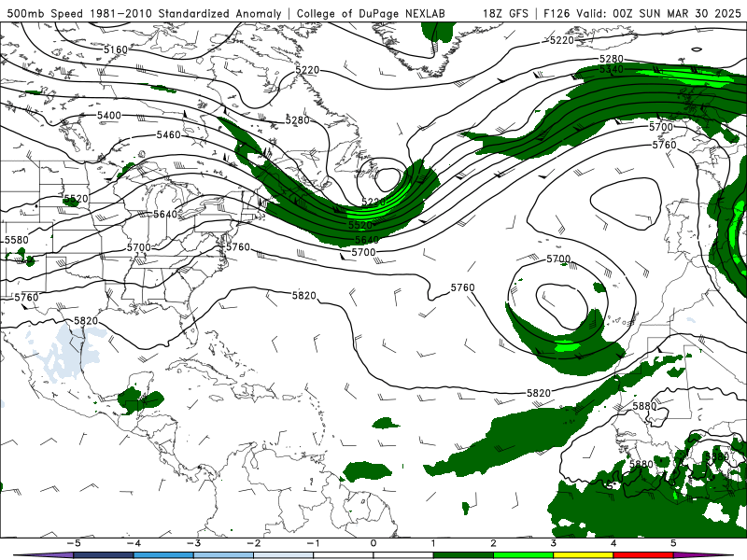Click the '18Z GFS' model run label
The width and height of the screenshot is (747, 560).
pos(505,13)
